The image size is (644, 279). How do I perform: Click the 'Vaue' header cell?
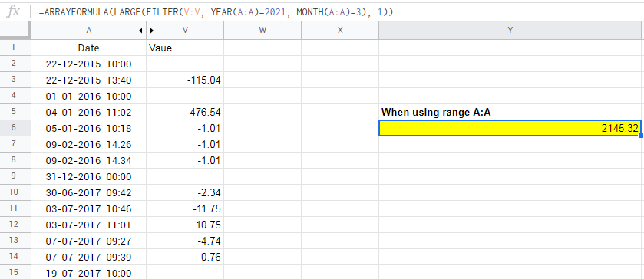pos(185,48)
